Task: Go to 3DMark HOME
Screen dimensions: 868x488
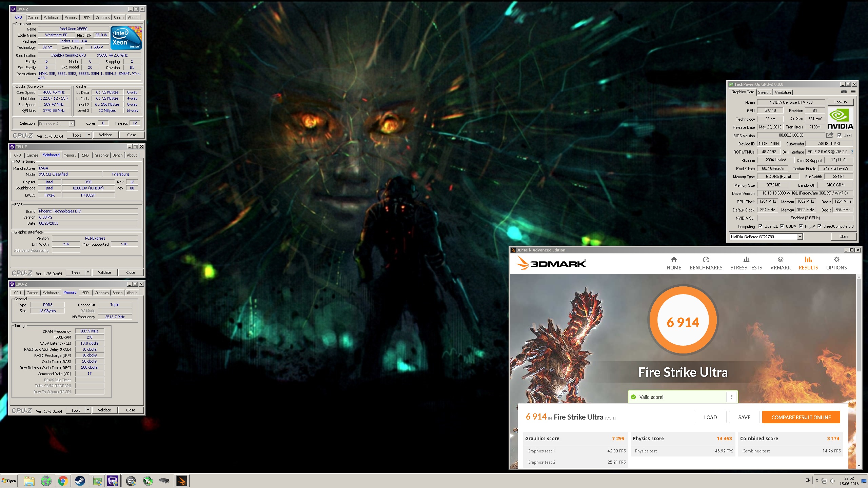Action: pos(674,263)
